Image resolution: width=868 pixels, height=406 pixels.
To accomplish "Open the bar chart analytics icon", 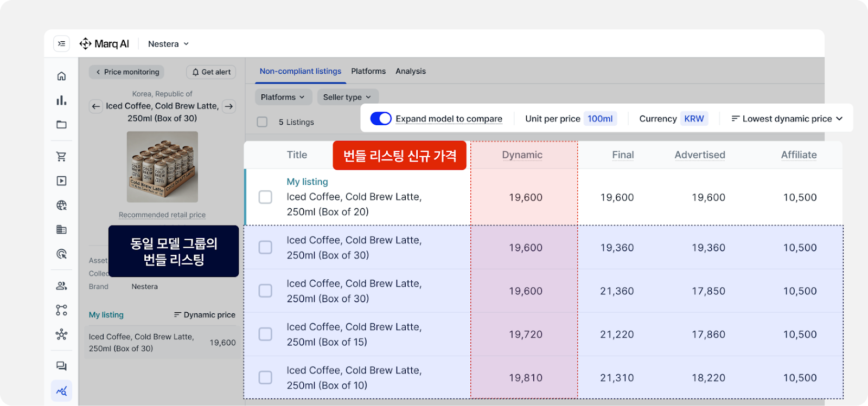I will (x=61, y=100).
